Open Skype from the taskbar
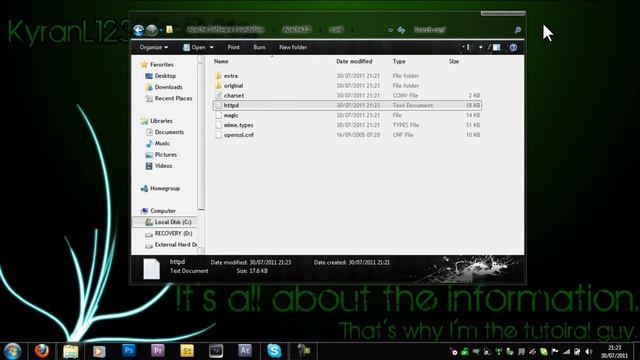This screenshot has height=360, width=640. click(x=274, y=351)
